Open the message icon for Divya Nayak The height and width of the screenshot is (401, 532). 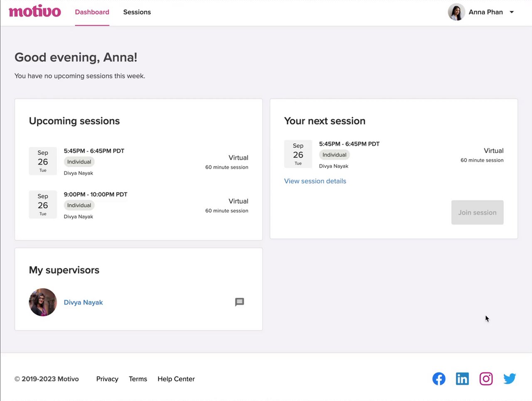coord(239,302)
